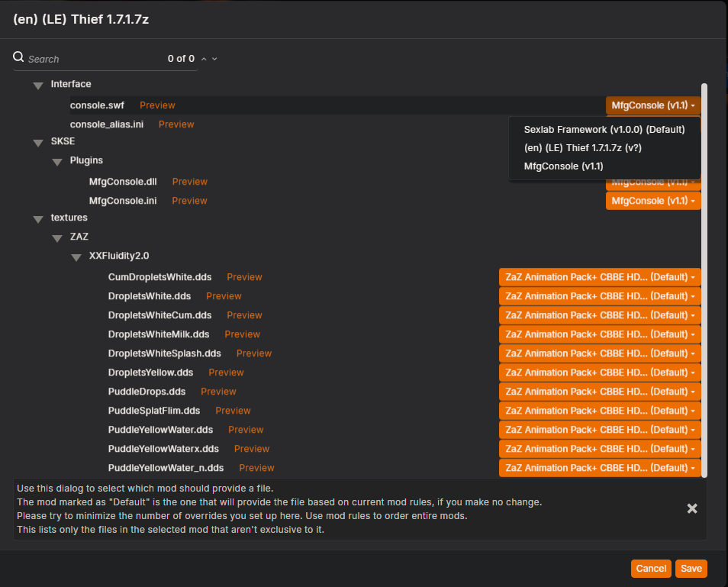Screen dimensions: 728x587
Task: Click the Interface folder label
Action: point(71,84)
